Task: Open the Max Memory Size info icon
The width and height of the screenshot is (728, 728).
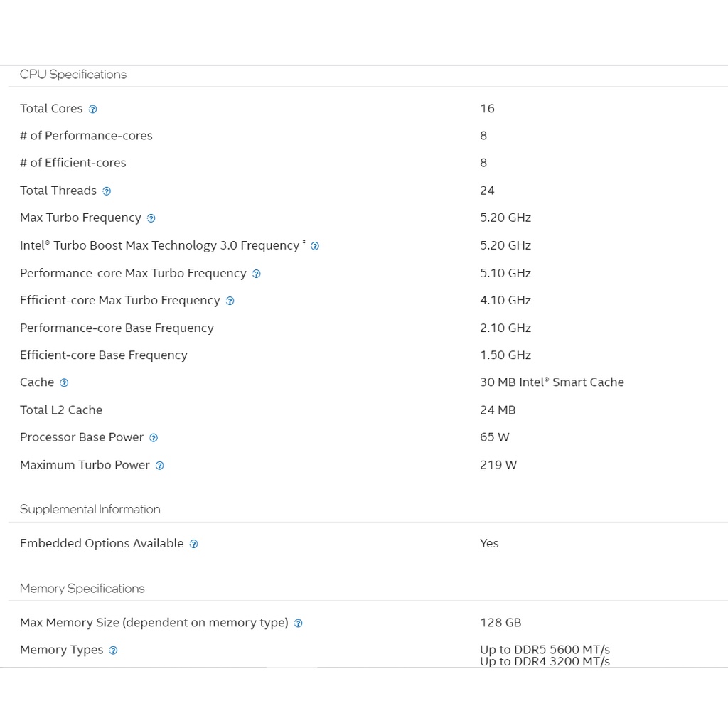Action: 298,623
